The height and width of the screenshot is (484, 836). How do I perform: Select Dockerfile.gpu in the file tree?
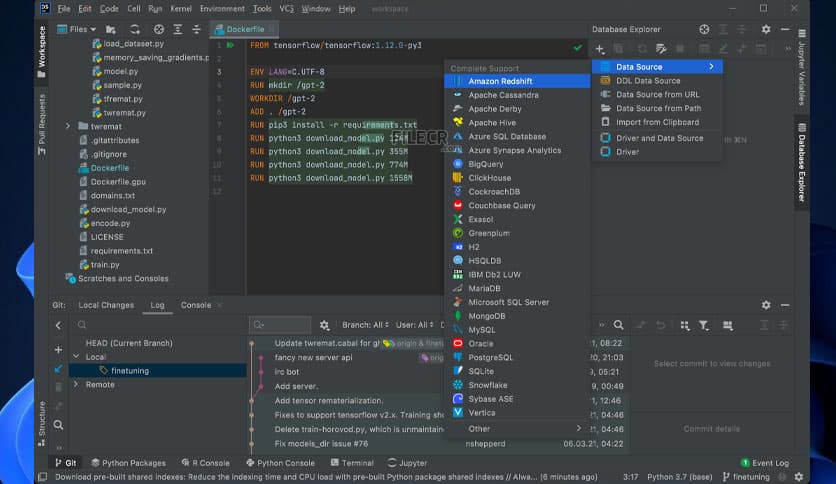click(x=118, y=182)
